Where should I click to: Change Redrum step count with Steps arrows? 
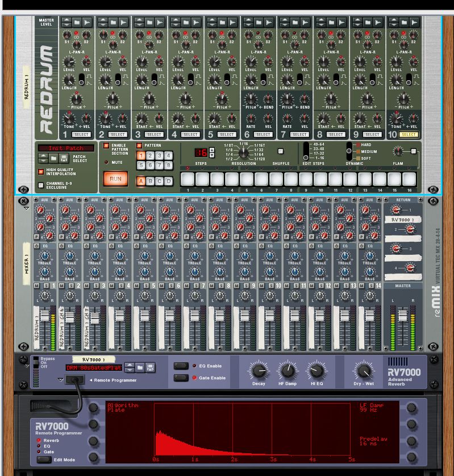[212, 152]
